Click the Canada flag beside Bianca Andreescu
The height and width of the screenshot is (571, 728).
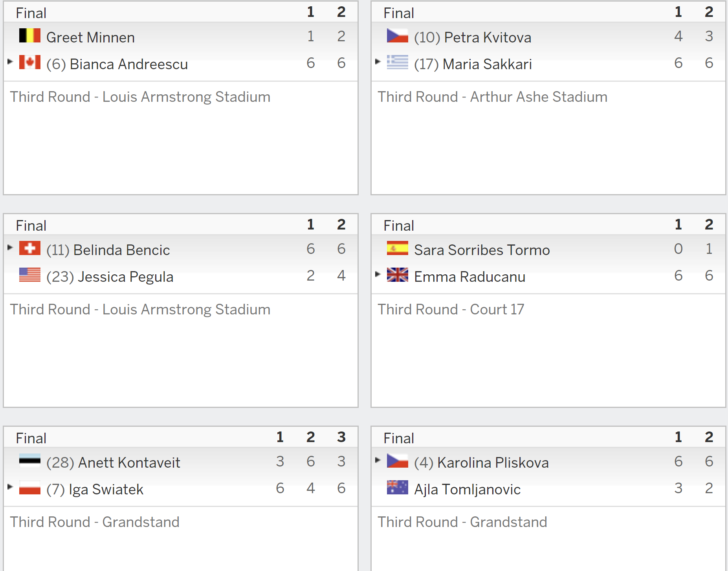coord(30,62)
